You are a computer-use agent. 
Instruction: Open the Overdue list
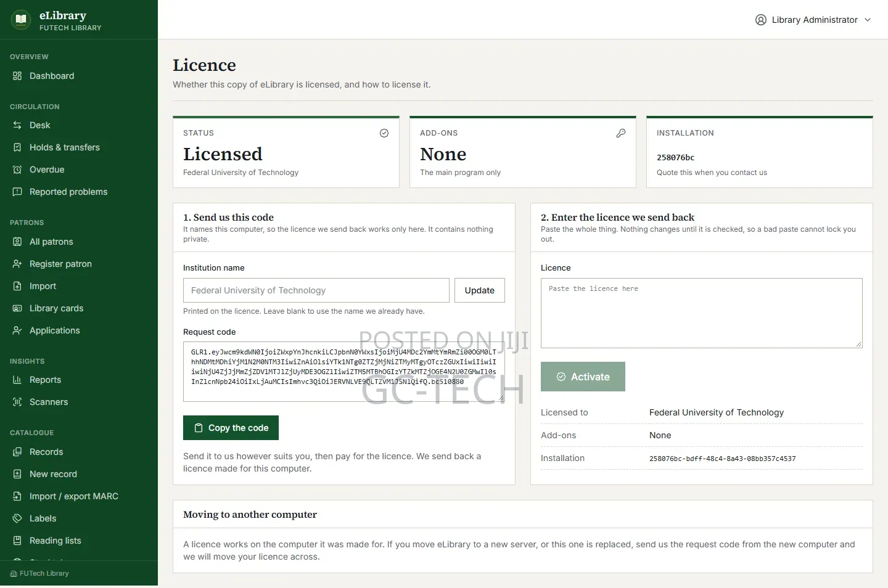point(79,169)
